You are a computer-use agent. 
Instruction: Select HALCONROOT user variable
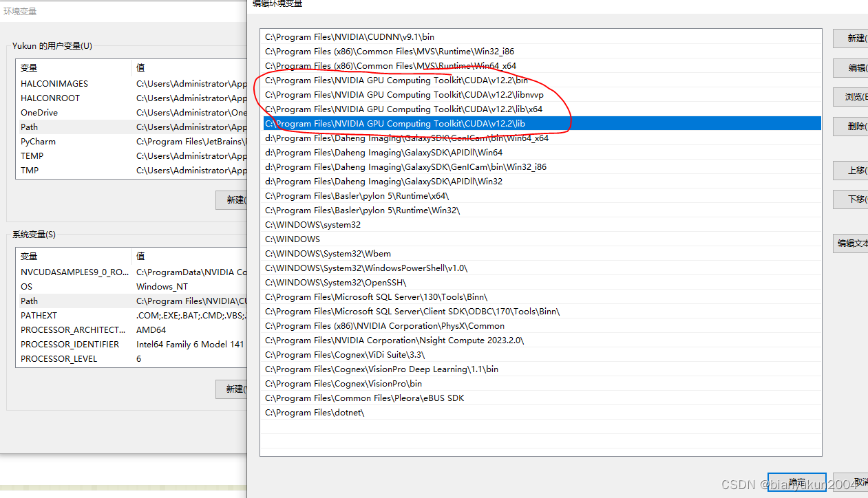pyautogui.click(x=131, y=98)
